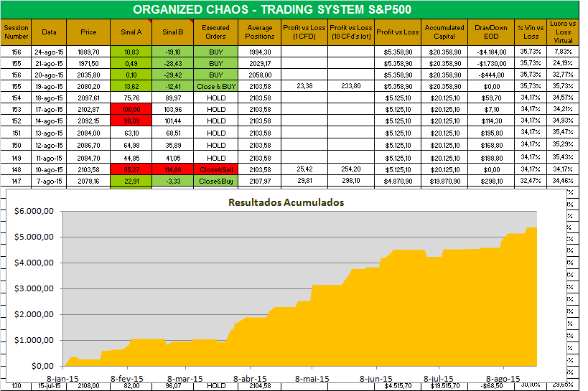
Task: Select accumulated capital $19.870,90
Action: (x=444, y=181)
